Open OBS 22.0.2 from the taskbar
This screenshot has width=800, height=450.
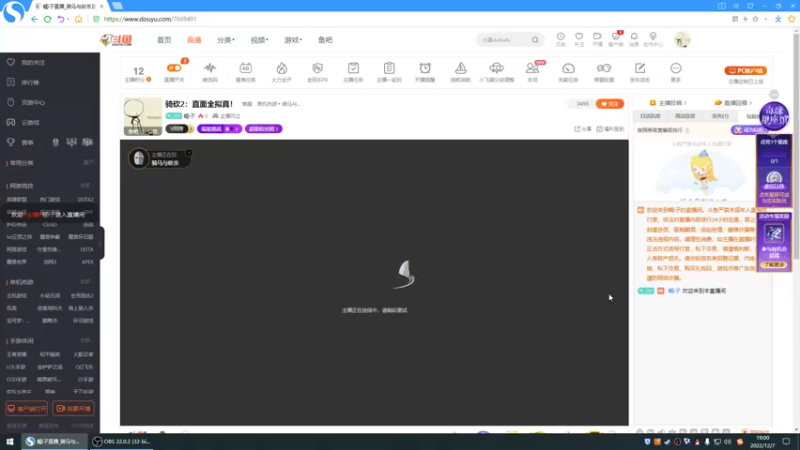[122, 441]
